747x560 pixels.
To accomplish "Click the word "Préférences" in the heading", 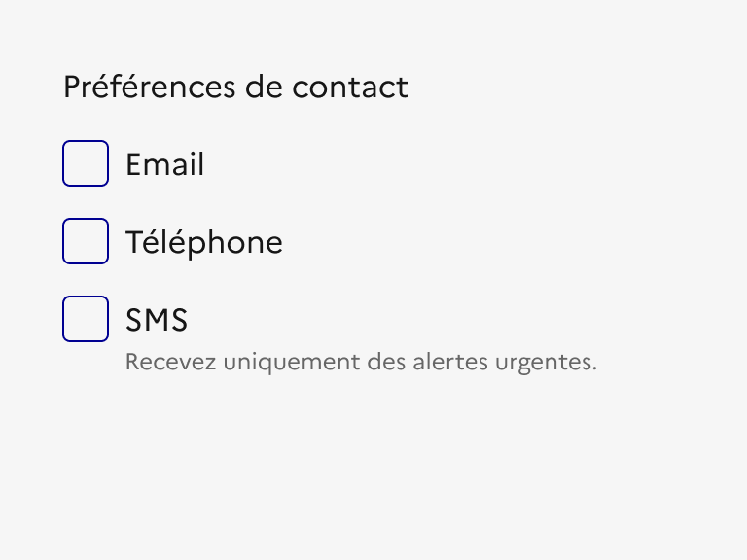I will (x=149, y=87).
